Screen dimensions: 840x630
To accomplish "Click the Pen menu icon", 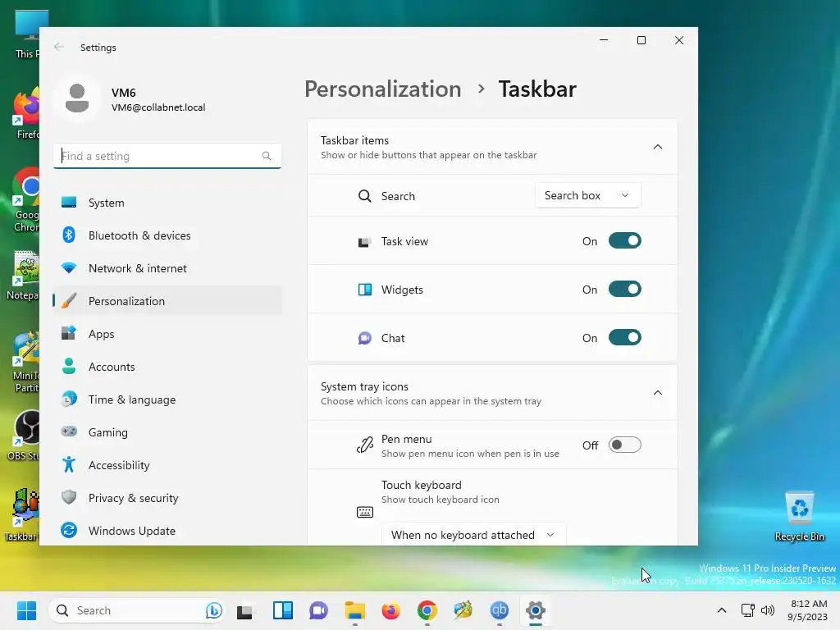I will point(365,445).
